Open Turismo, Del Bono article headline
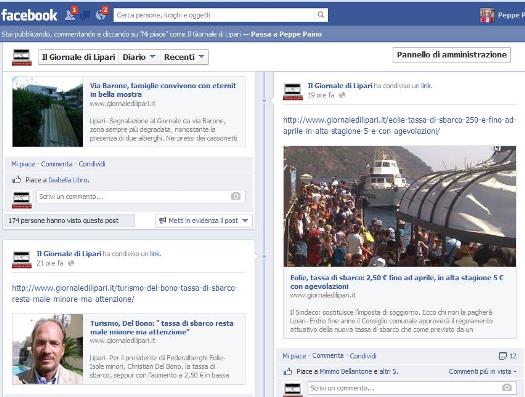The width and height of the screenshot is (525, 397). point(162,327)
